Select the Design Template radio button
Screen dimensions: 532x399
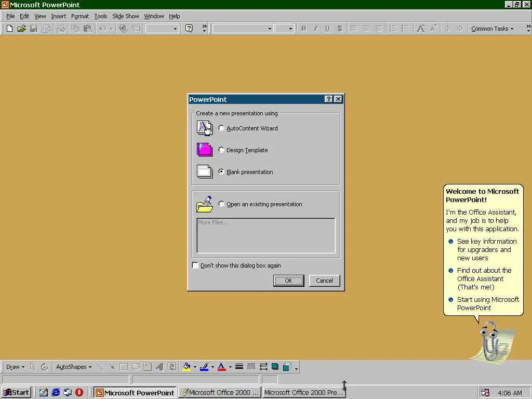tap(221, 150)
